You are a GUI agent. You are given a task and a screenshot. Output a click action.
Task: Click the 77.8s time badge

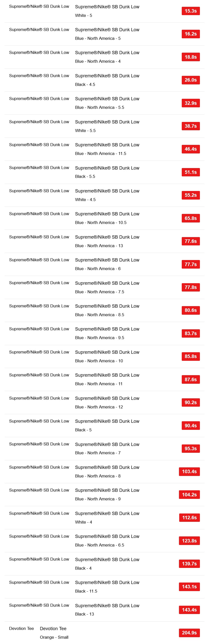click(x=191, y=287)
